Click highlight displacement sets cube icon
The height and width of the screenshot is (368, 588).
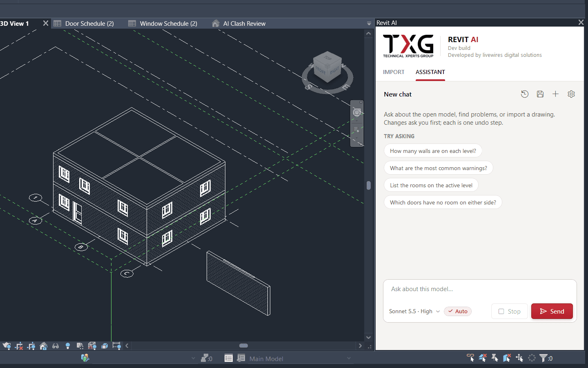click(105, 346)
